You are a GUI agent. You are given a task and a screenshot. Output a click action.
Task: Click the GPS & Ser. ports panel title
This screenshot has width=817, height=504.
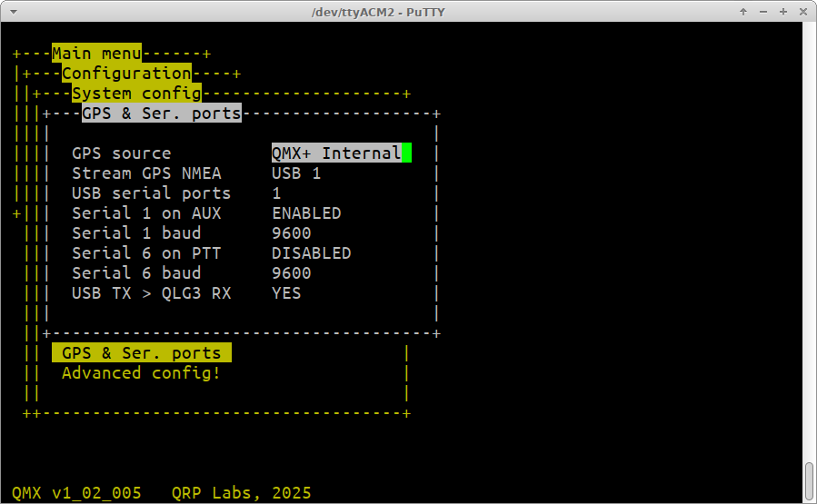click(161, 114)
